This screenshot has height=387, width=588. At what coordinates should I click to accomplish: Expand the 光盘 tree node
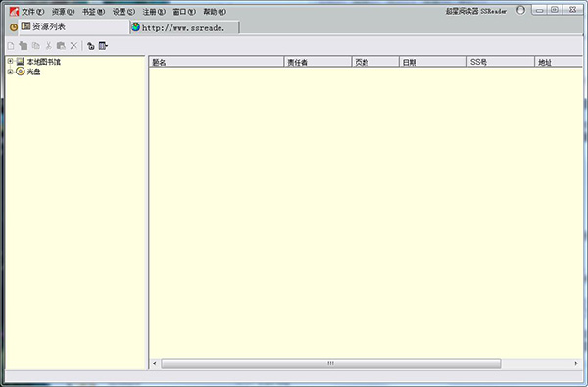[x=10, y=72]
